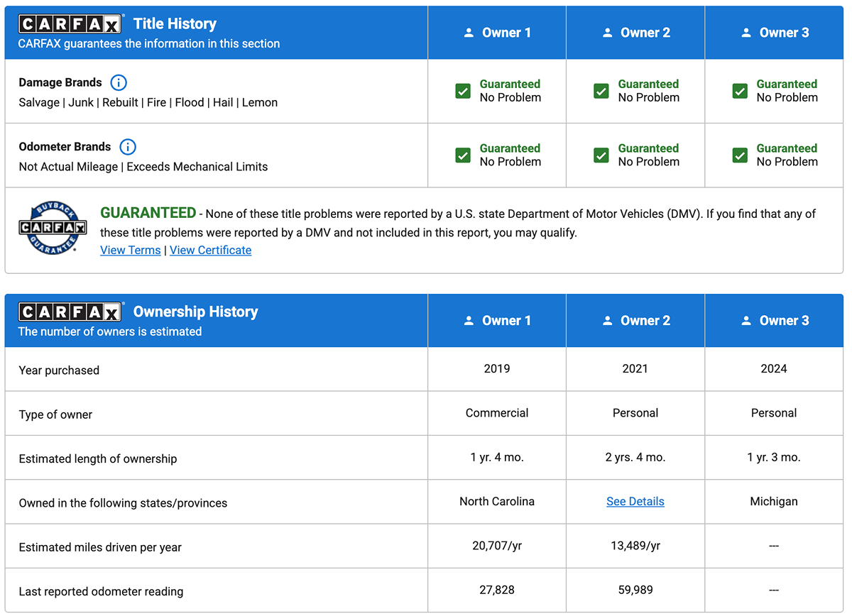Click the Year purchased row label
852x616 pixels.
click(59, 370)
